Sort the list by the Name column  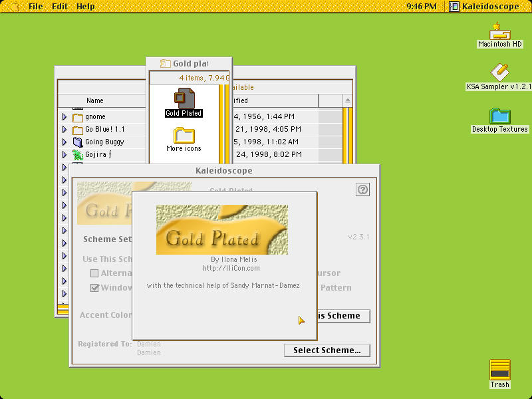[94, 100]
